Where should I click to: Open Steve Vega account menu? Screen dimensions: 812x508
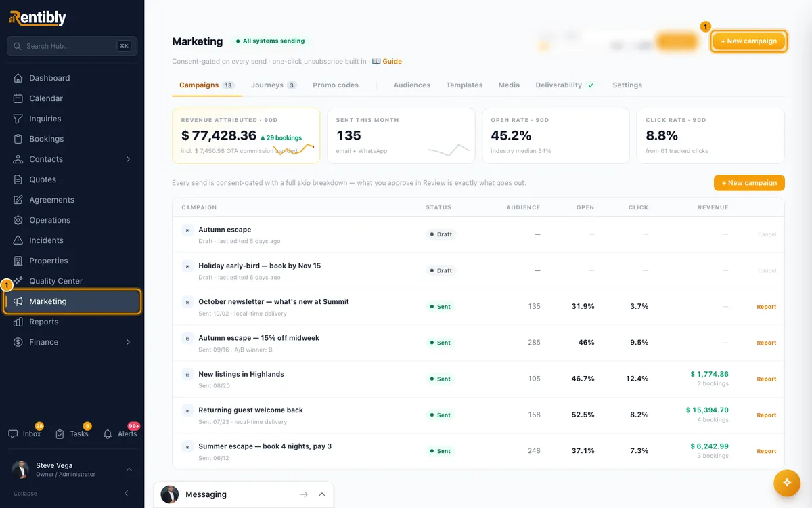72,469
